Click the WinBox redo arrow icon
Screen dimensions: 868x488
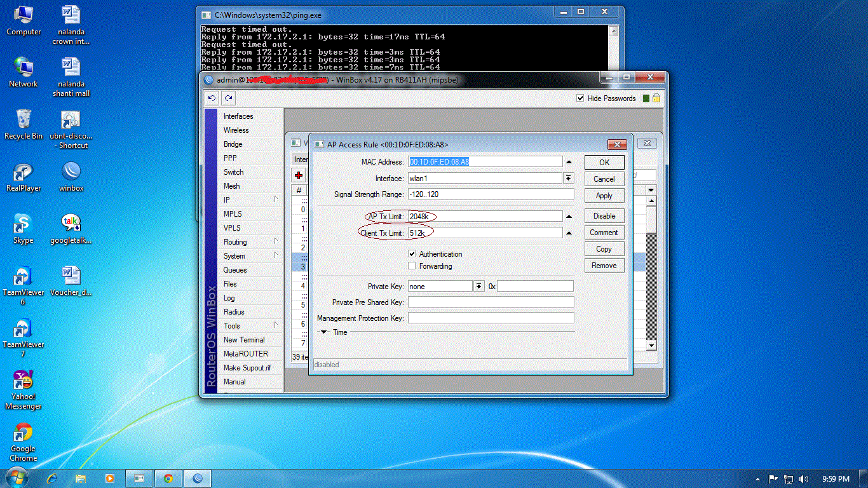point(228,98)
